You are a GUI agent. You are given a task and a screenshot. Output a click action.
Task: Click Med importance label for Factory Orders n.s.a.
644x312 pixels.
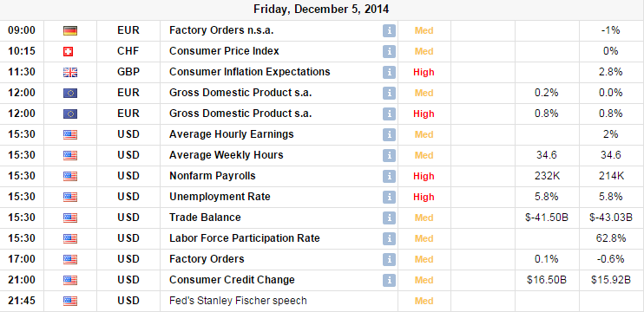click(424, 30)
